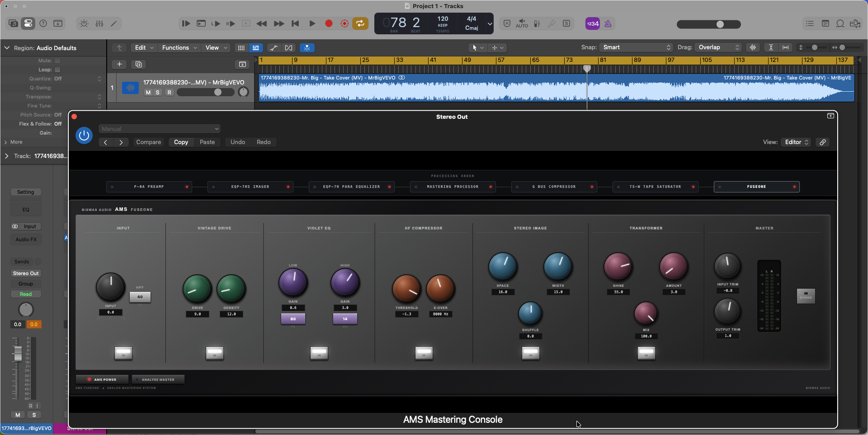Click the playhead marker in ruler
The image size is (868, 435).
click(587, 69)
